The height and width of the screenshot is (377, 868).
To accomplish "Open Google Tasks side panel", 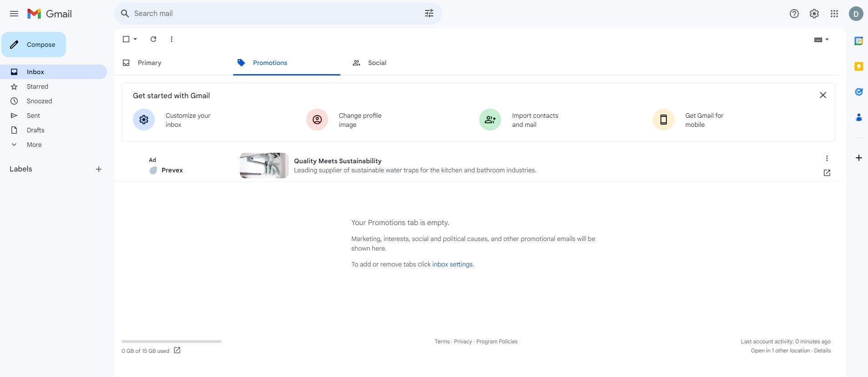I will 859,92.
